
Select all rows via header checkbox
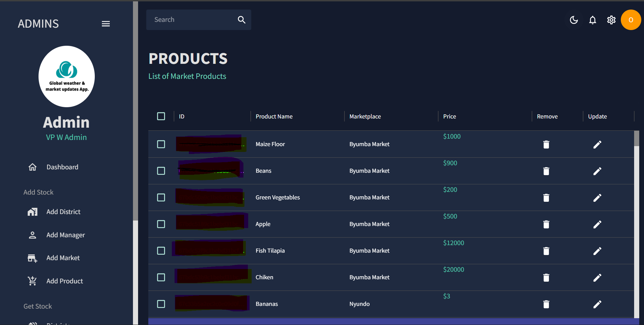click(x=161, y=116)
